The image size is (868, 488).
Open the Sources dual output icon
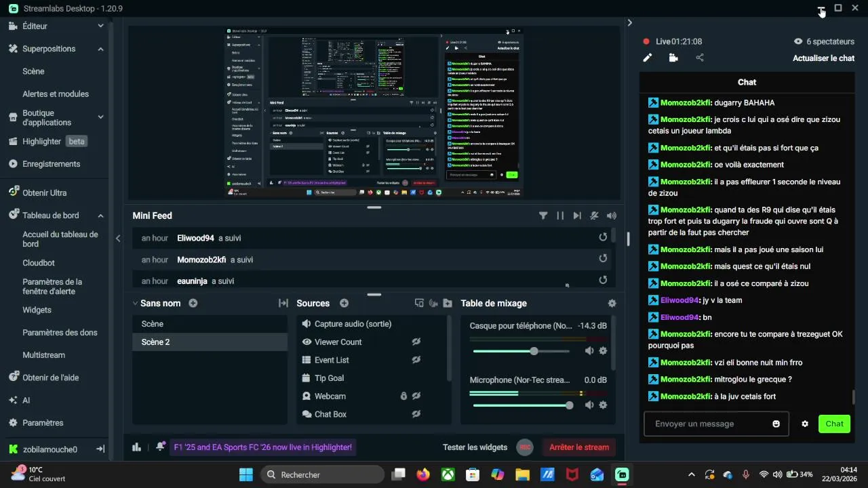pyautogui.click(x=419, y=303)
